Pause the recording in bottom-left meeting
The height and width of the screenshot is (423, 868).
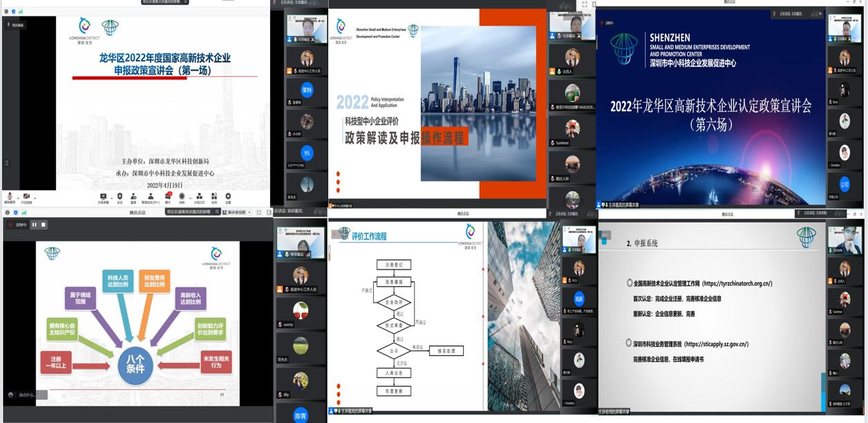(x=34, y=225)
